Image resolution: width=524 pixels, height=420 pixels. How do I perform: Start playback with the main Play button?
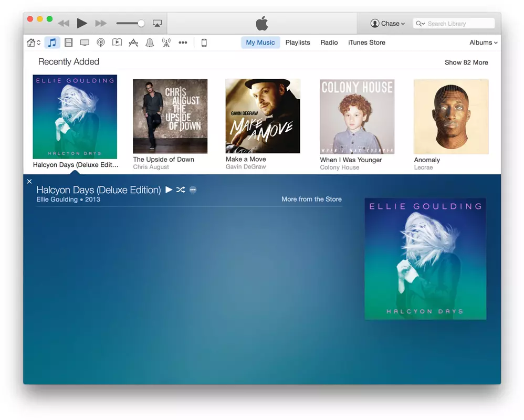(81, 24)
